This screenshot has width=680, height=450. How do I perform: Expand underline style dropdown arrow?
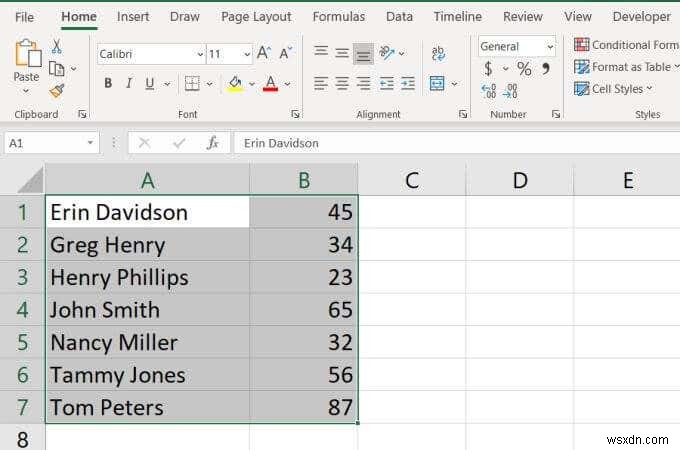coord(167,83)
